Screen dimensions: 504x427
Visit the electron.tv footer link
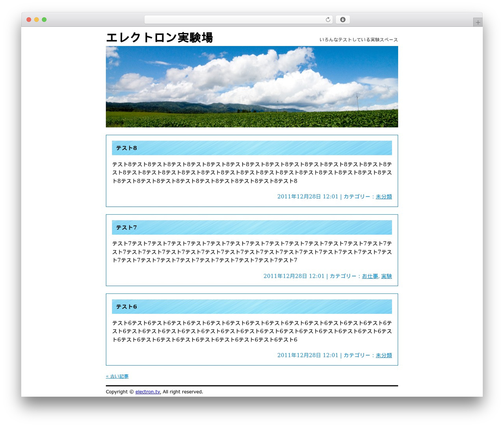(x=148, y=392)
